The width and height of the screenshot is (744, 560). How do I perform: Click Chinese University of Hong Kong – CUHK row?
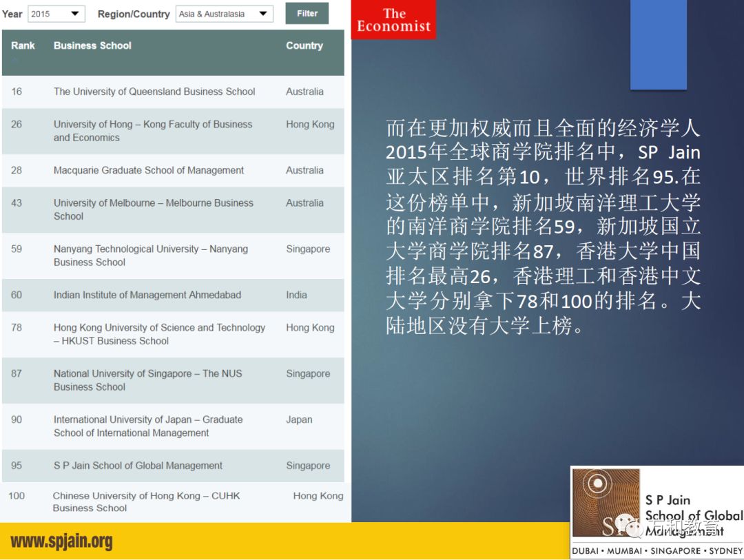(173, 501)
